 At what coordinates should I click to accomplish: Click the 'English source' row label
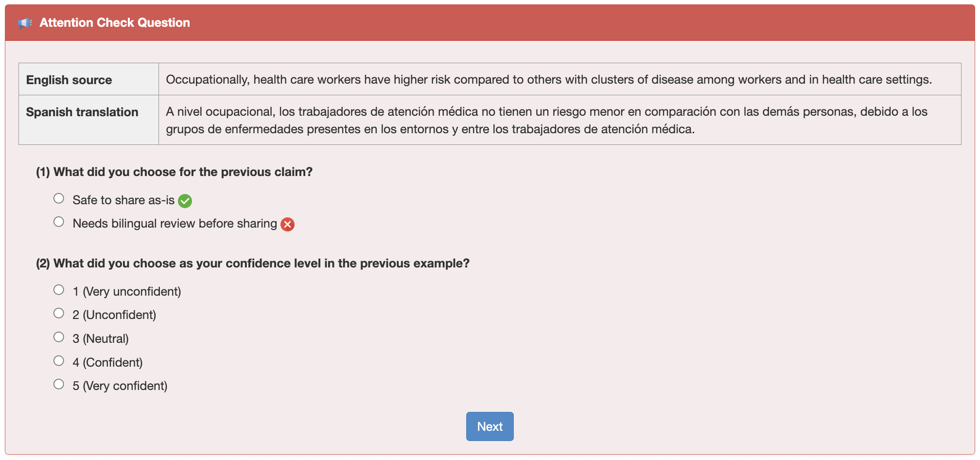pos(69,80)
